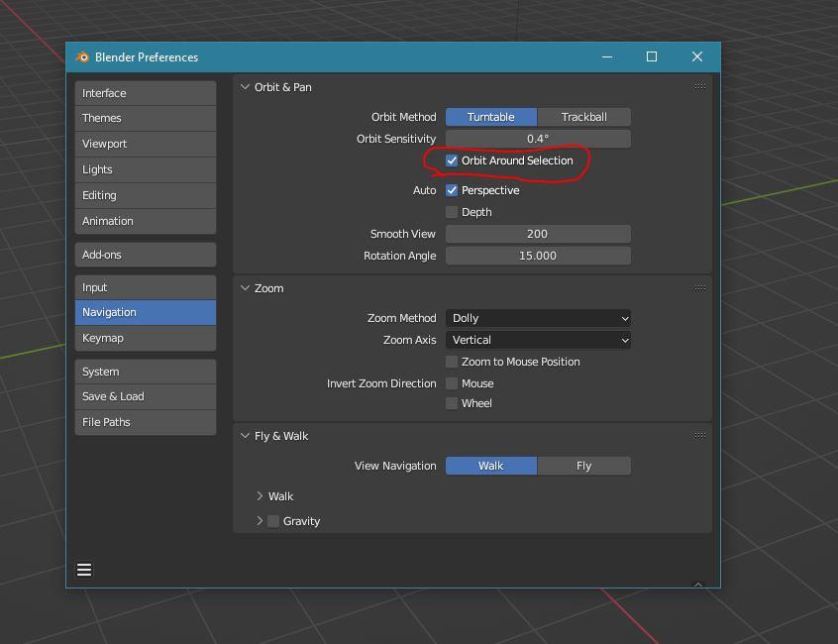Screen dimensions: 838x644
Task: Click the Zoom panel drag grip
Action: [699, 287]
